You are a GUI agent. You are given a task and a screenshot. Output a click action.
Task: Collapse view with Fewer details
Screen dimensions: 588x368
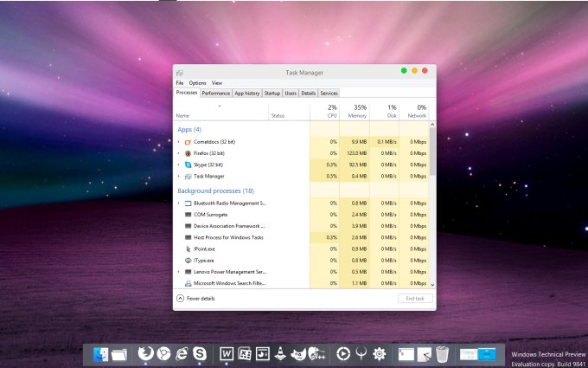pos(195,298)
